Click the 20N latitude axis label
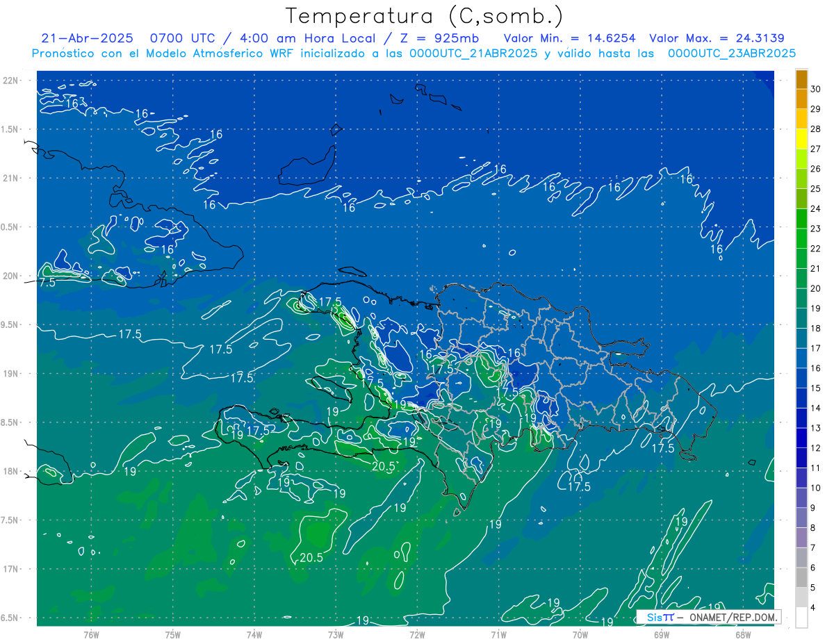Screen dimensions: 834x644 point(12,276)
